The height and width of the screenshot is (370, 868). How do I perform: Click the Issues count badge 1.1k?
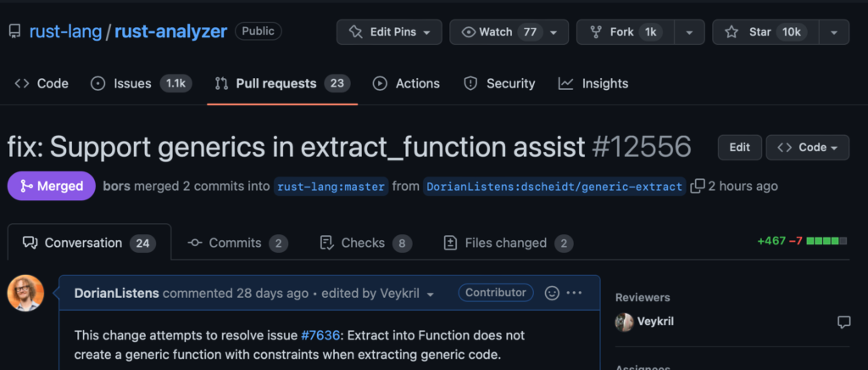tap(176, 84)
